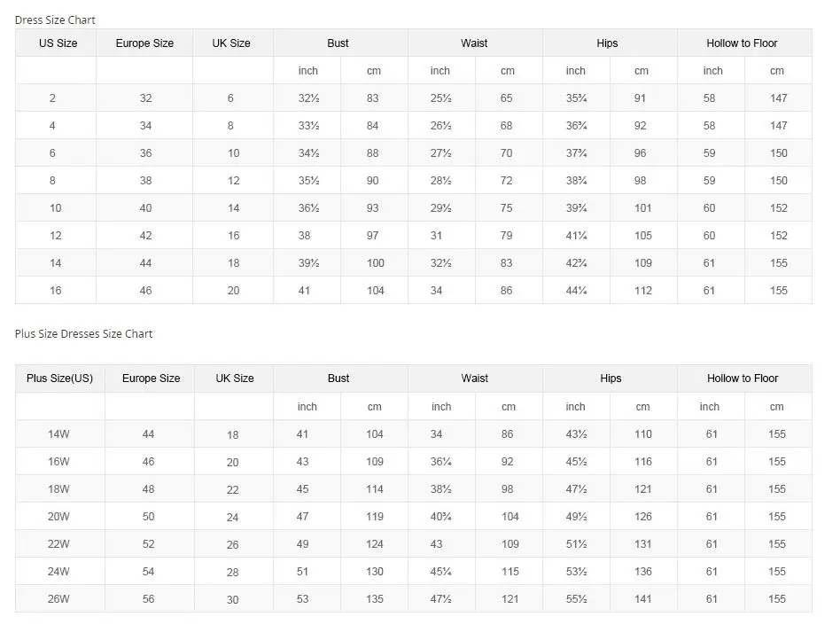Click the US Size column header
840x640 pixels.
pos(58,43)
